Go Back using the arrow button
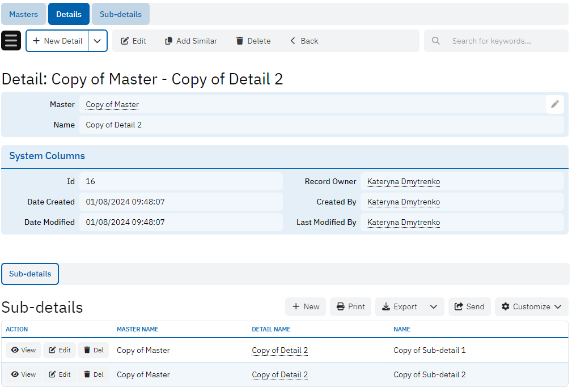Viewport: 572px width, 392px height. click(x=304, y=41)
